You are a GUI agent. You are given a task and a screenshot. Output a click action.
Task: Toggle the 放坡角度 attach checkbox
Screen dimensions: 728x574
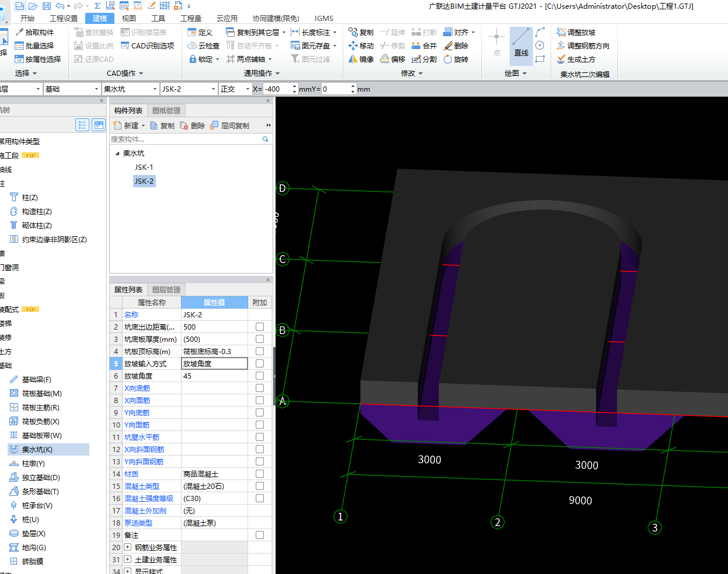click(260, 376)
